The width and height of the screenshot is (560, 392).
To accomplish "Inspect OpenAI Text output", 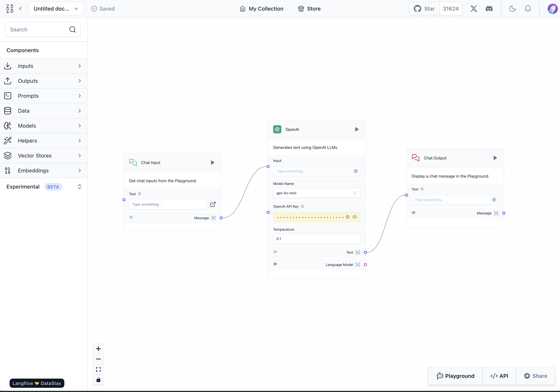I will pyautogui.click(x=358, y=252).
